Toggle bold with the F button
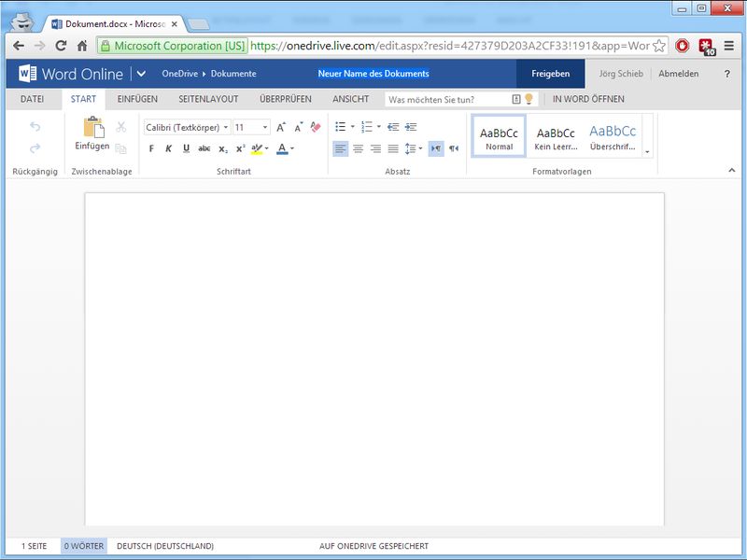Image resolution: width=747 pixels, height=560 pixels. (x=151, y=148)
